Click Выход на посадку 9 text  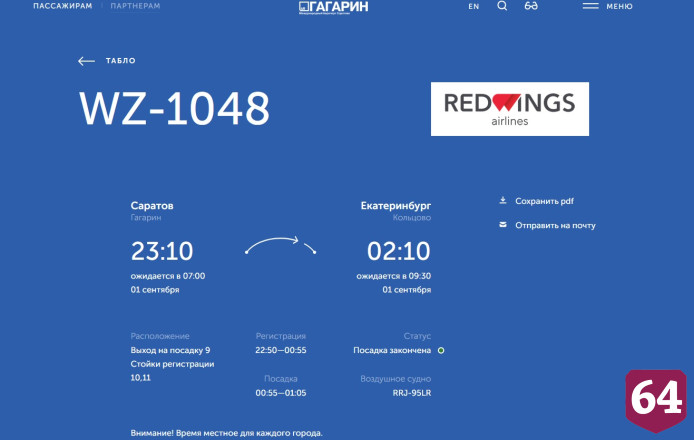(170, 350)
